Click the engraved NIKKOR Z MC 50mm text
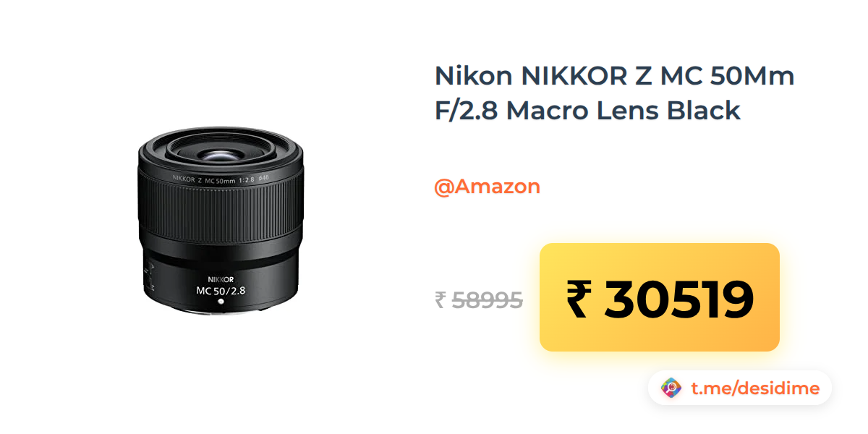The height and width of the screenshot is (434, 868). coord(221,178)
